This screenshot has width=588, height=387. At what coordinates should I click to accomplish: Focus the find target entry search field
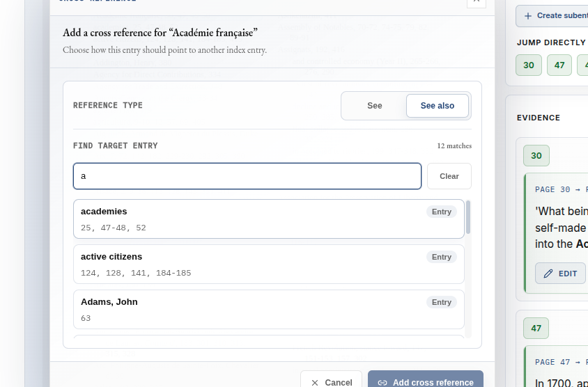[x=247, y=176]
